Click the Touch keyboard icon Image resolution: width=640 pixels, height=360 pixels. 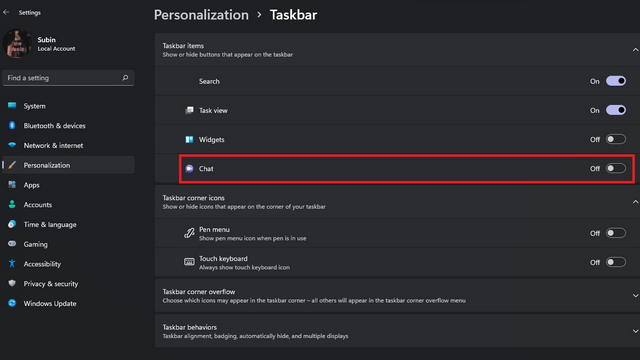pos(189,262)
